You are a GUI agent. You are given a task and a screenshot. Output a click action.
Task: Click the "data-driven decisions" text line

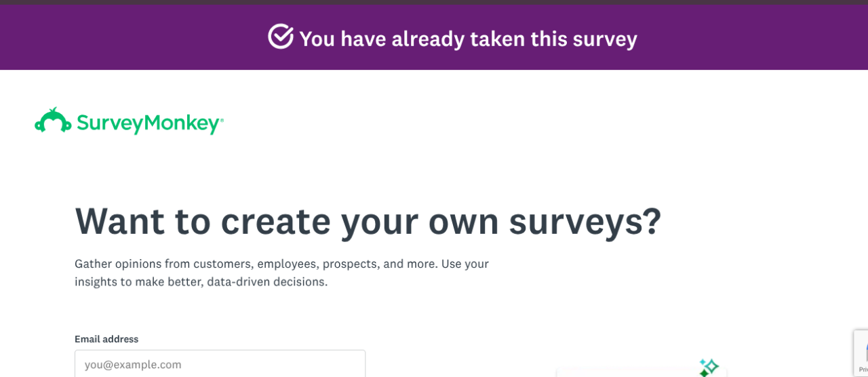pyautogui.click(x=201, y=281)
